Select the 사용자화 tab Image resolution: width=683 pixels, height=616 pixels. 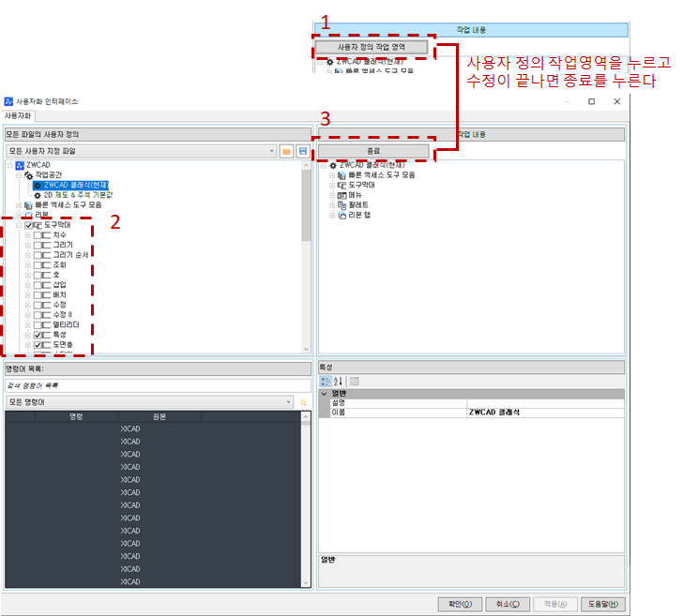pos(18,116)
